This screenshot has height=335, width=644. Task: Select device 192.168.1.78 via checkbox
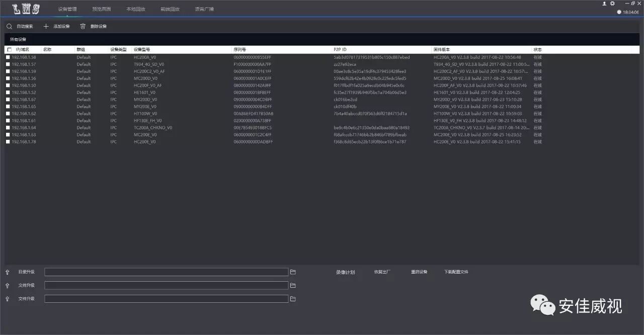(8, 142)
